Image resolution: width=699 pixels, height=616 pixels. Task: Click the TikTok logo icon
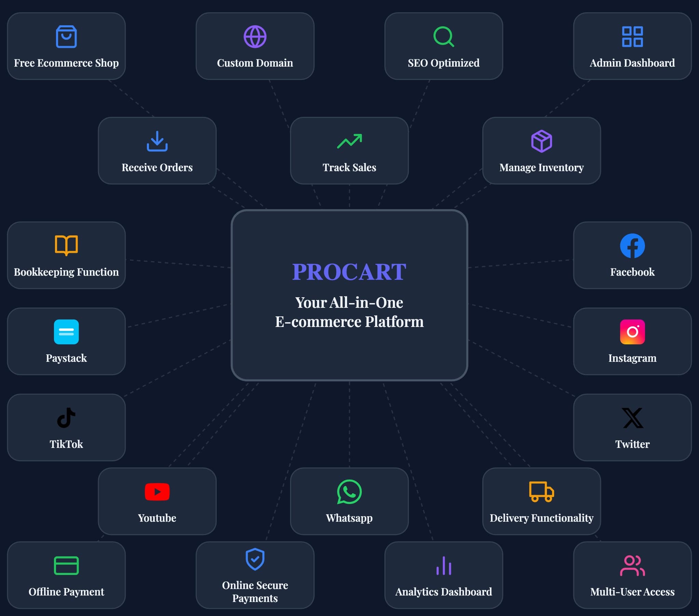(66, 417)
